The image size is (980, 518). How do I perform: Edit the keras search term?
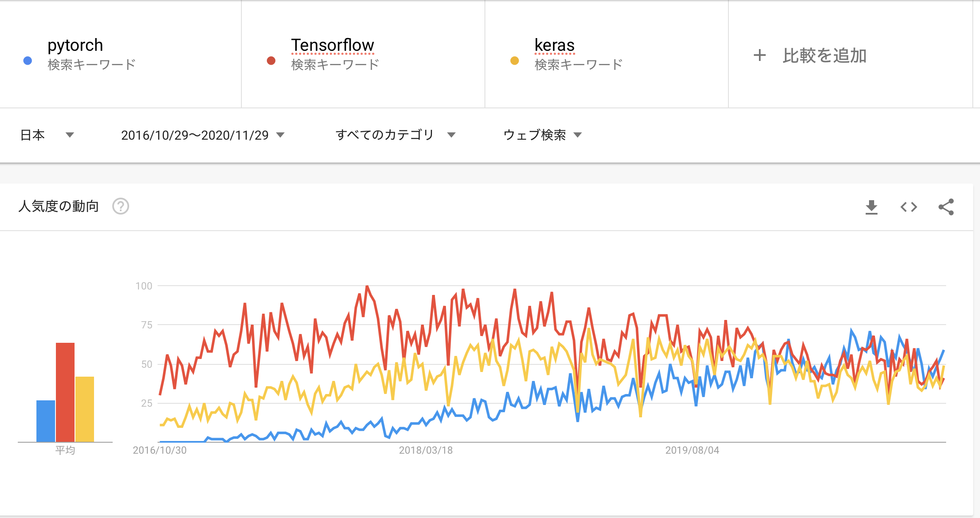tap(554, 45)
